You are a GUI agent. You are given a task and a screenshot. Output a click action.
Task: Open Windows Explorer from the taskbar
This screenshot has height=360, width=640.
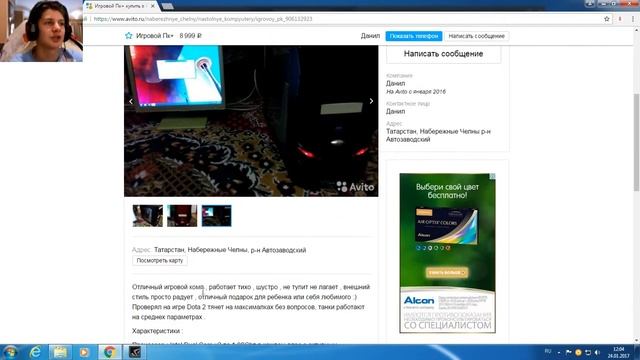(x=60, y=352)
